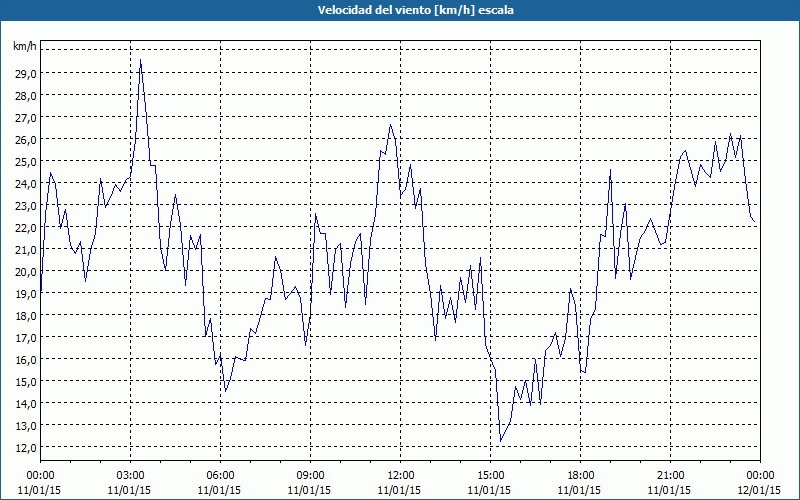The width and height of the screenshot is (800, 500).
Task: Select the "15:00" time label
Action: point(490,476)
